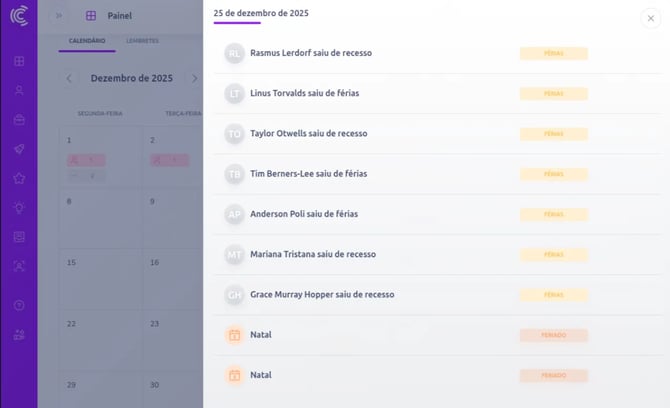This screenshot has height=408, width=670.
Task: Open the lightbulb icon in sidebar
Action: click(19, 207)
